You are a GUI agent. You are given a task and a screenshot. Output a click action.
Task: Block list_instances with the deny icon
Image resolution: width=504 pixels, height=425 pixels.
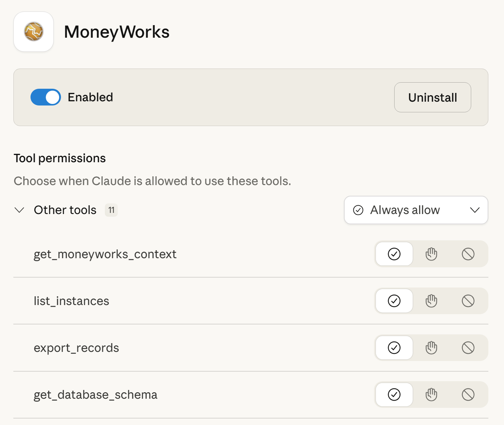[x=468, y=301]
